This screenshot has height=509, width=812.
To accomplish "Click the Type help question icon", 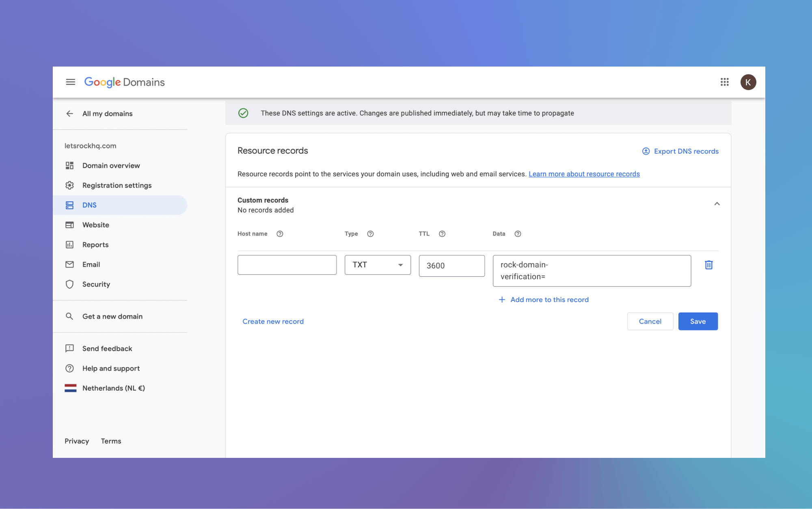I will tap(370, 234).
